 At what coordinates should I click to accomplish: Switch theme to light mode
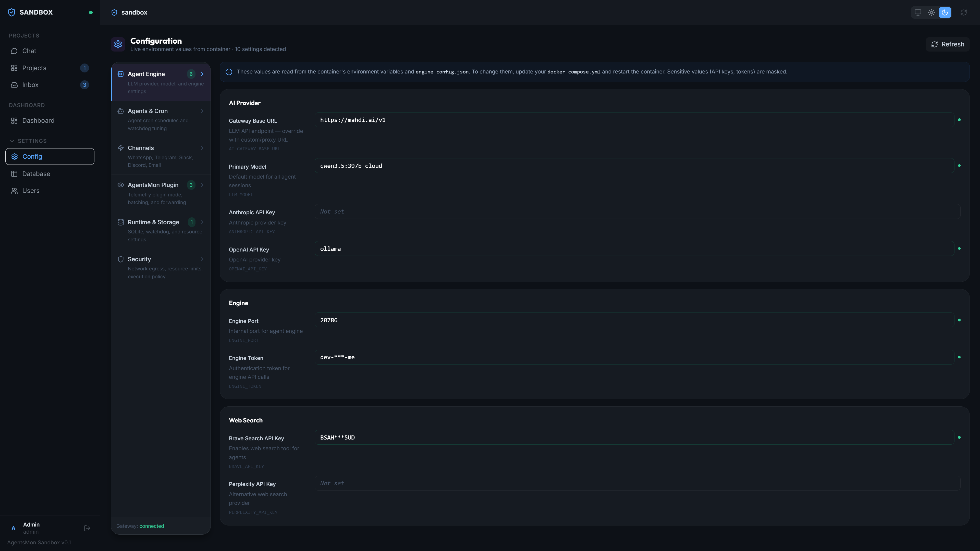[931, 12]
